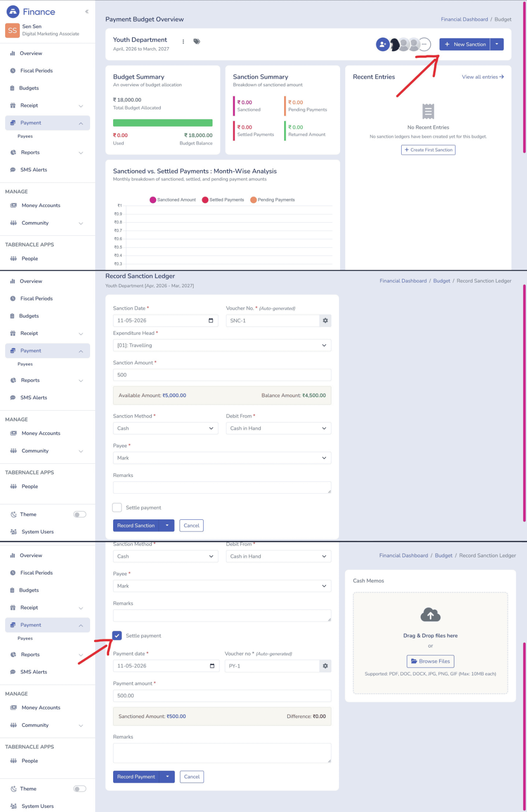This screenshot has width=527, height=812.
Task: Click the SS user avatar
Action: (x=12, y=30)
